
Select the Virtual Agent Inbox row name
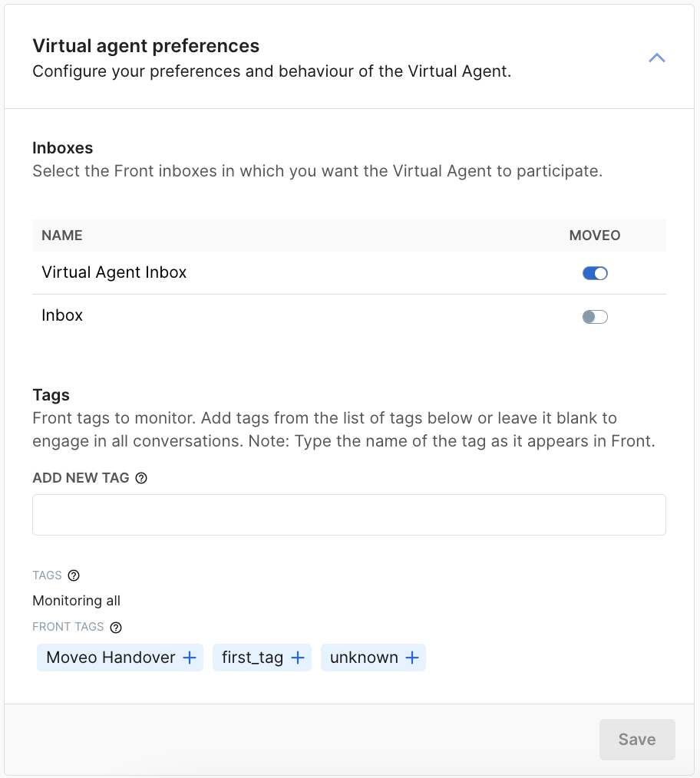[114, 272]
